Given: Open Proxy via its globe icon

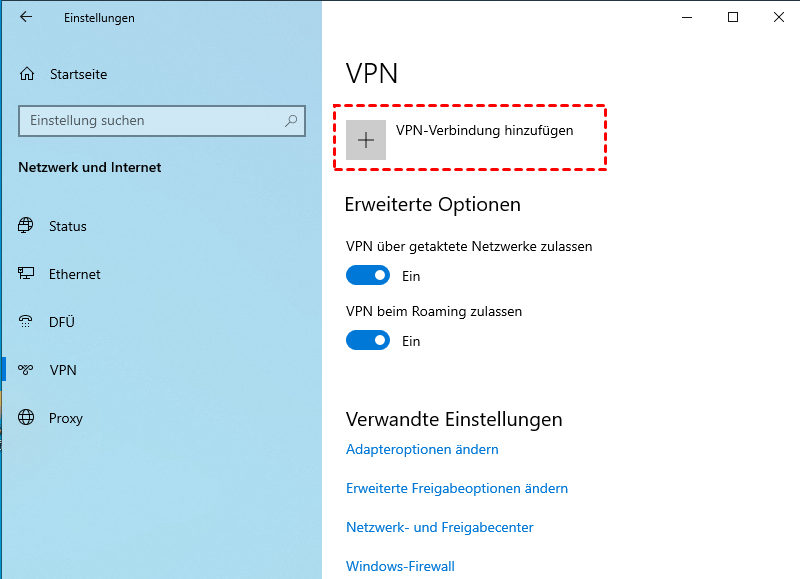Looking at the screenshot, I should click(x=27, y=418).
